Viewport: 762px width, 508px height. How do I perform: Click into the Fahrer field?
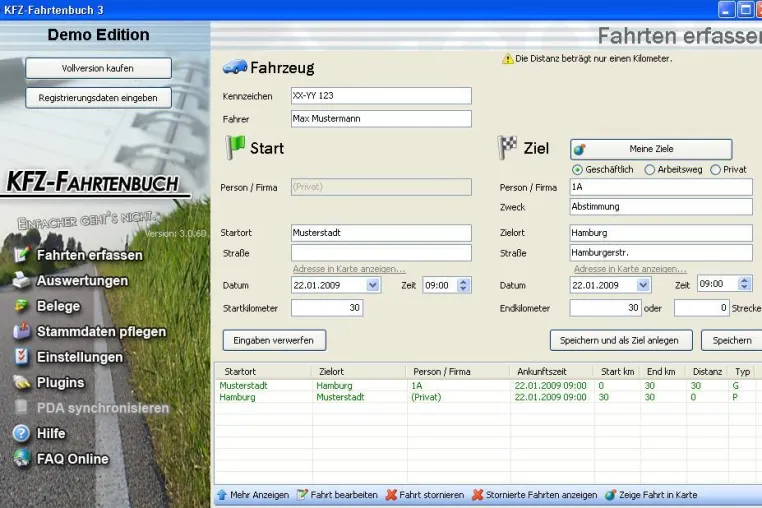[381, 119]
